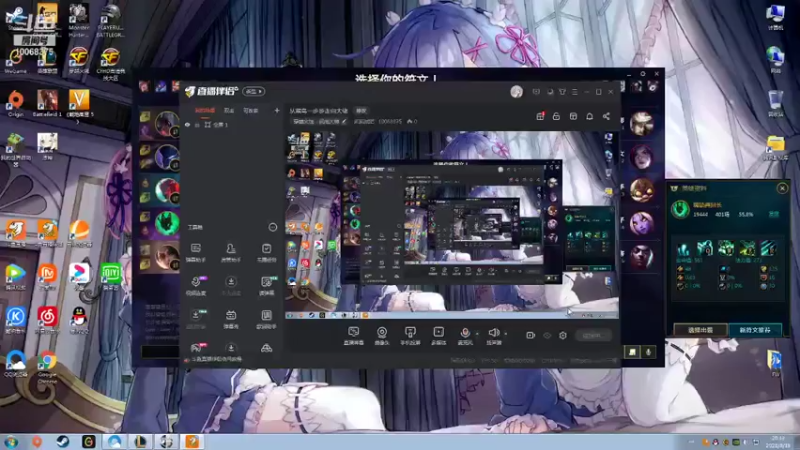Open the League of Legends taskbar icon

[x=140, y=441]
